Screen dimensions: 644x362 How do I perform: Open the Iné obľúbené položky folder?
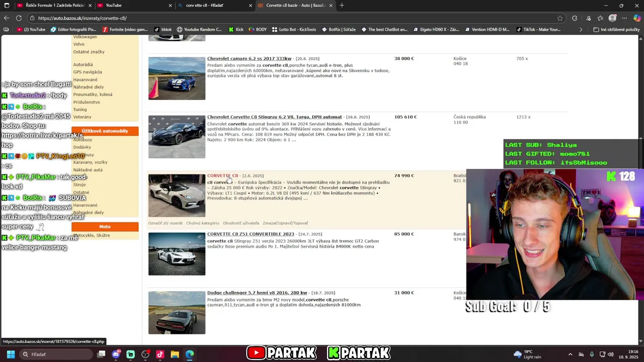pyautogui.click(x=616, y=30)
